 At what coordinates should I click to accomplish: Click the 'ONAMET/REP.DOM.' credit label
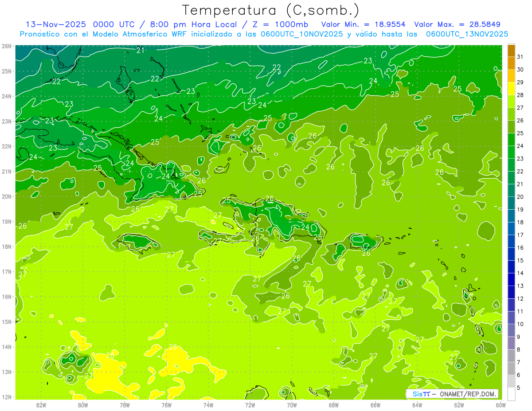(468, 394)
